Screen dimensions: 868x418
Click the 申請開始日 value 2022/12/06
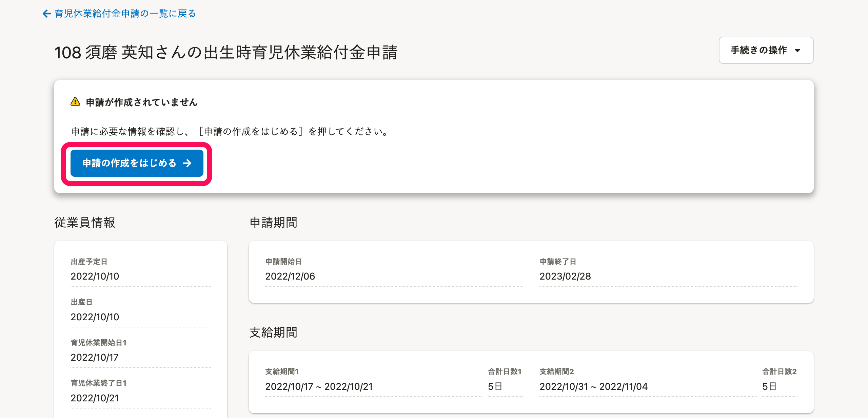(290, 276)
